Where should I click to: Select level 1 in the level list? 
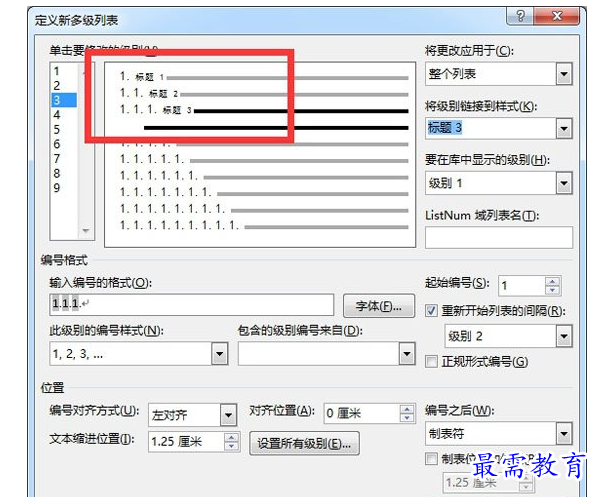pos(56,71)
